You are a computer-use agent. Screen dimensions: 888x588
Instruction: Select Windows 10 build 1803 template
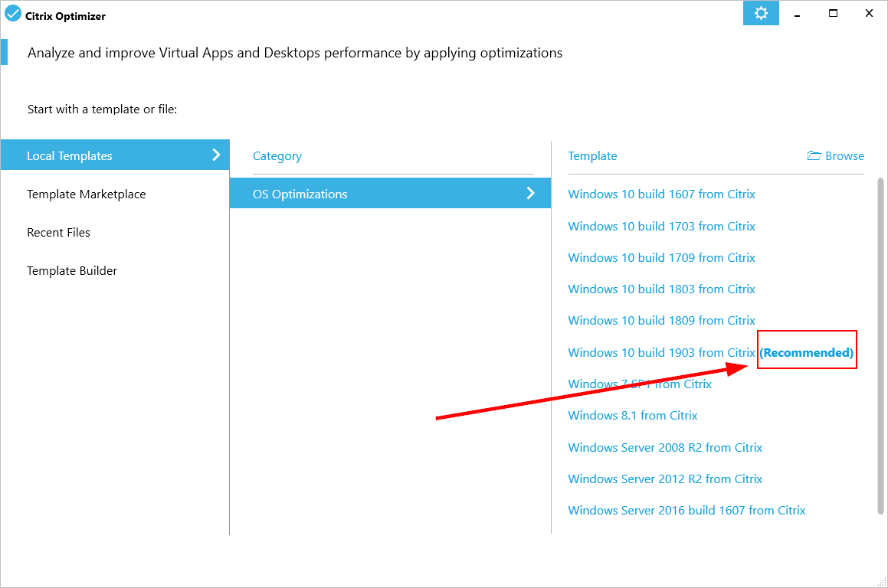(661, 289)
